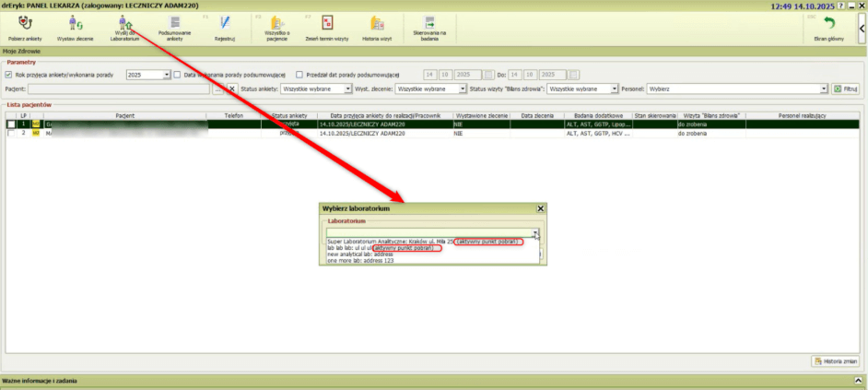Toggle Rok przyjęcia ankiety/wykonania porady checkbox
The width and height of the screenshot is (868, 390).
pyautogui.click(x=9, y=74)
